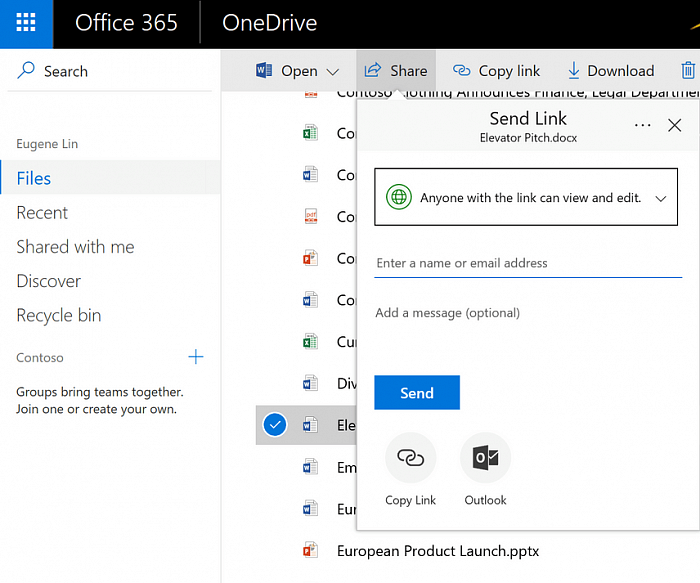Viewport: 700px width, 583px height.
Task: Click the search magnifier icon
Action: 26,70
